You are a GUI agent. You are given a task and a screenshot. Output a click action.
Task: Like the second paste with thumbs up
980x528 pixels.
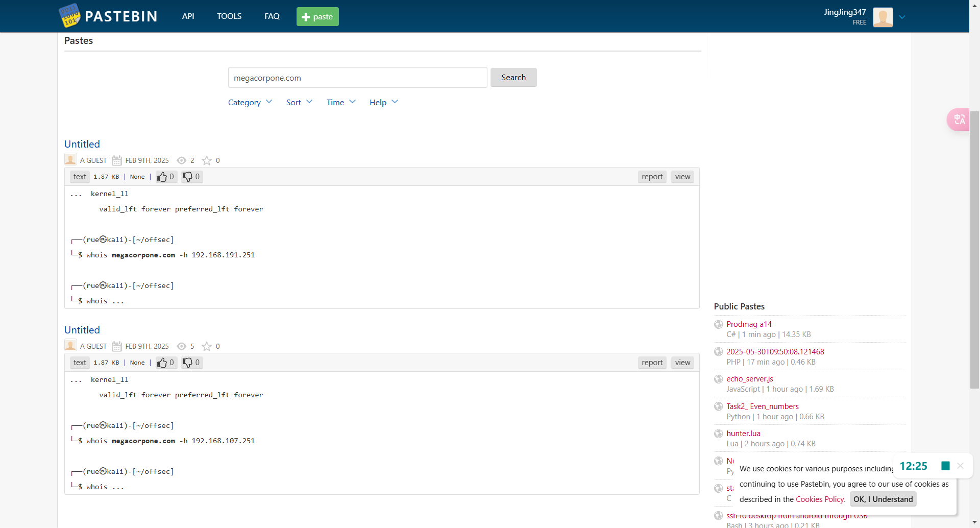(x=166, y=363)
